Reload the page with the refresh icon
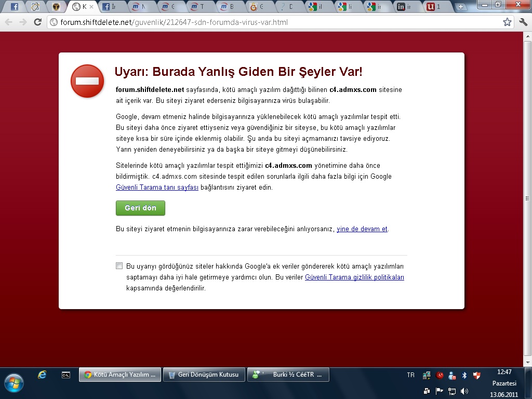The image size is (532, 399). [x=37, y=22]
